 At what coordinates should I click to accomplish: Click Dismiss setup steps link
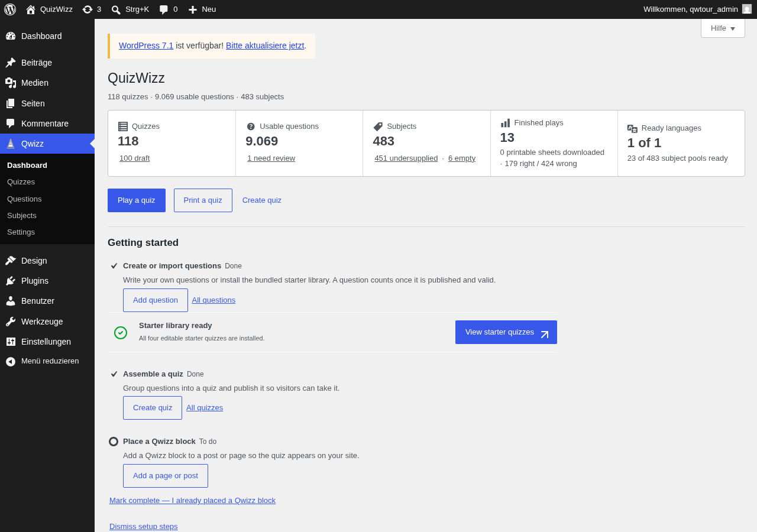pyautogui.click(x=144, y=527)
